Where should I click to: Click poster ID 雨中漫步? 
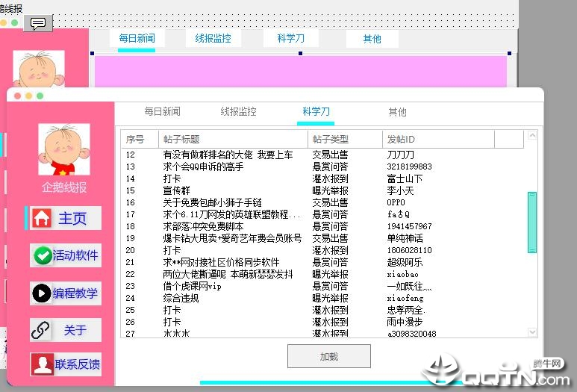coord(405,322)
